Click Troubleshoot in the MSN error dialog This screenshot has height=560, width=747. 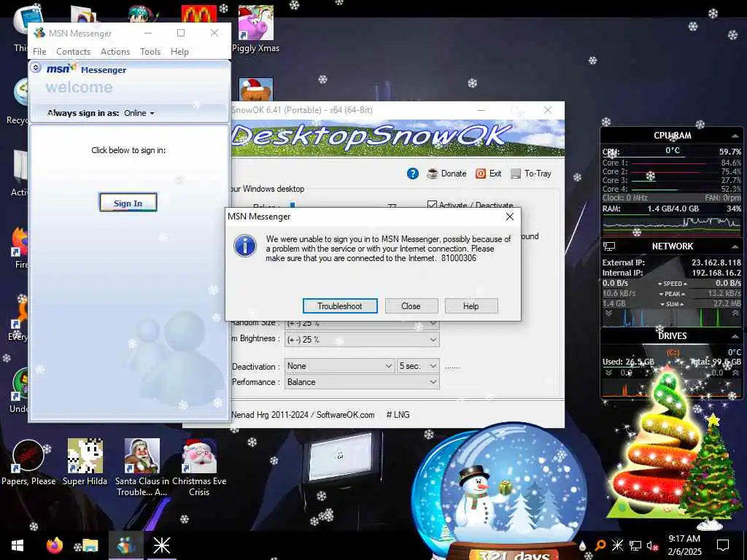(340, 306)
